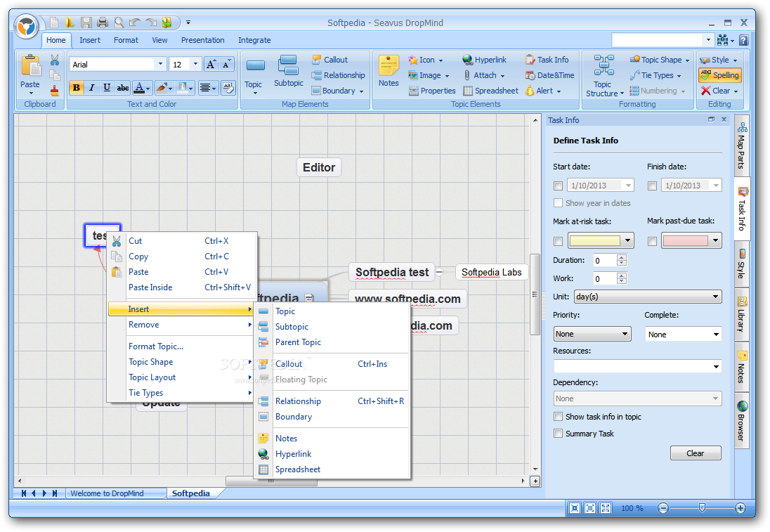
Task: Click the zoom slider handle
Action: click(x=703, y=508)
